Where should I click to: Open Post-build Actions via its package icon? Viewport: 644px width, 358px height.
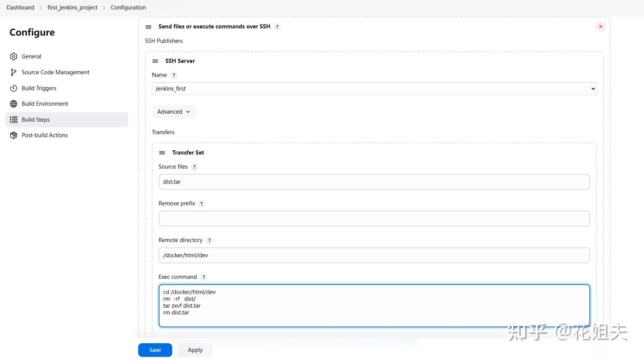[x=13, y=135]
